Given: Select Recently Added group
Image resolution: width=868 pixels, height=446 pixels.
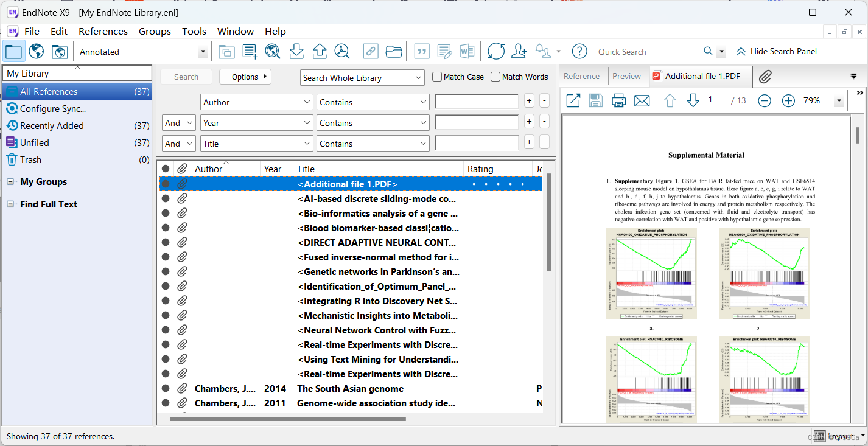Looking at the screenshot, I should click(x=77, y=126).
